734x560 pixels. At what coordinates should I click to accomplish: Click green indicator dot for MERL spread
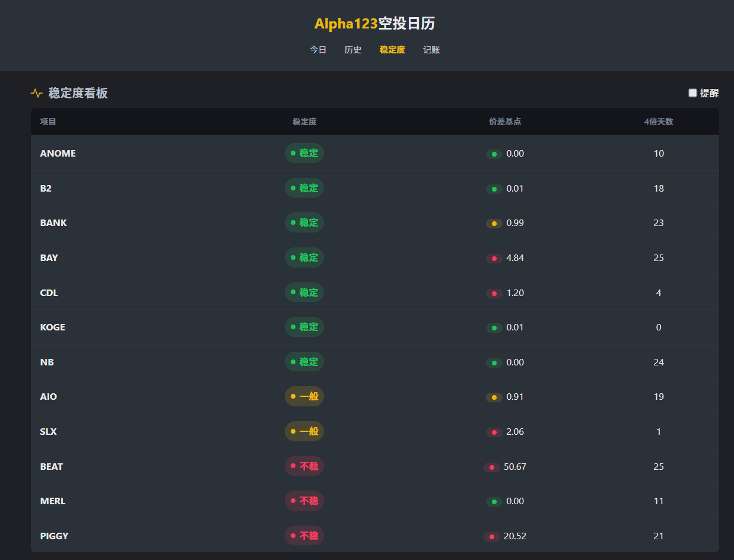click(x=494, y=502)
